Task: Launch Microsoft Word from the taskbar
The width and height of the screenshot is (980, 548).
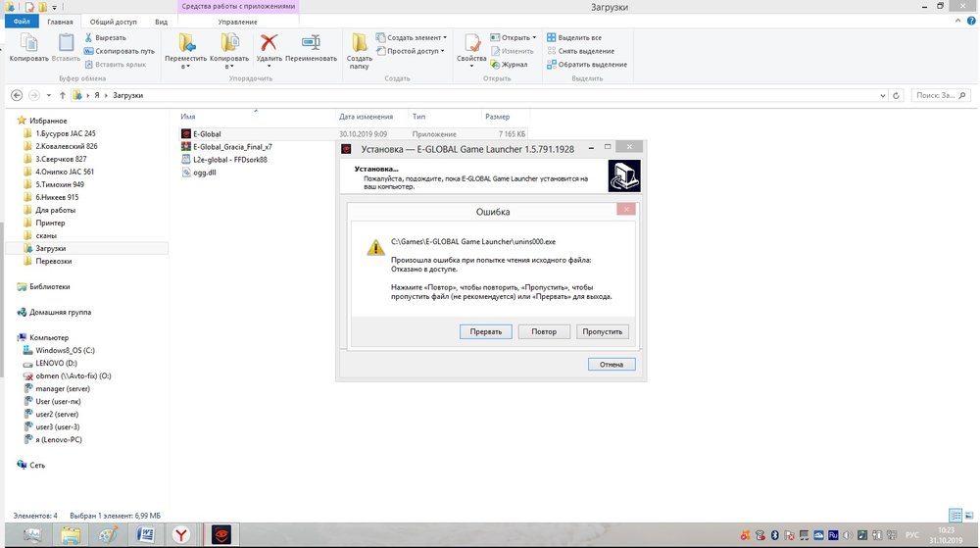Action: 144,534
